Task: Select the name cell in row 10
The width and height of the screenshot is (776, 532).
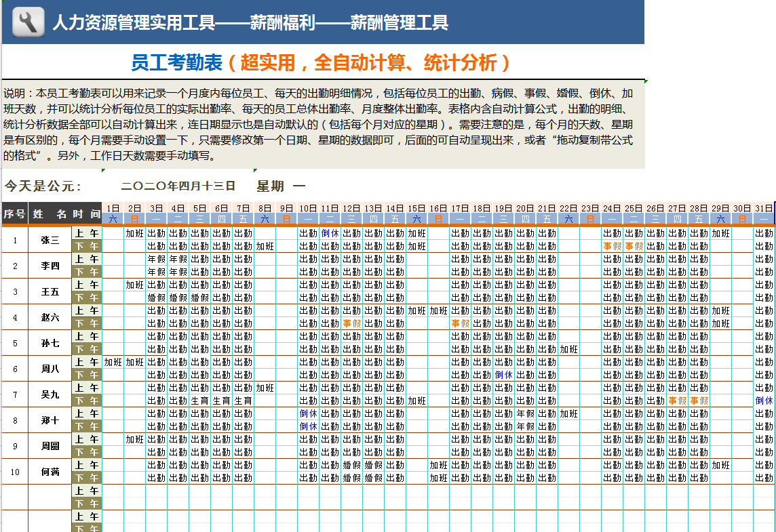Action: pos(50,471)
